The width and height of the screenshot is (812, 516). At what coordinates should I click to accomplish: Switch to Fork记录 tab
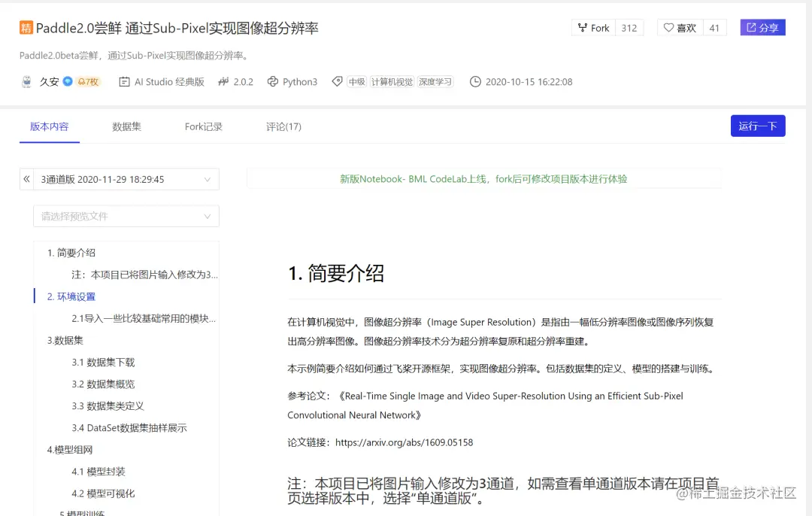204,126
